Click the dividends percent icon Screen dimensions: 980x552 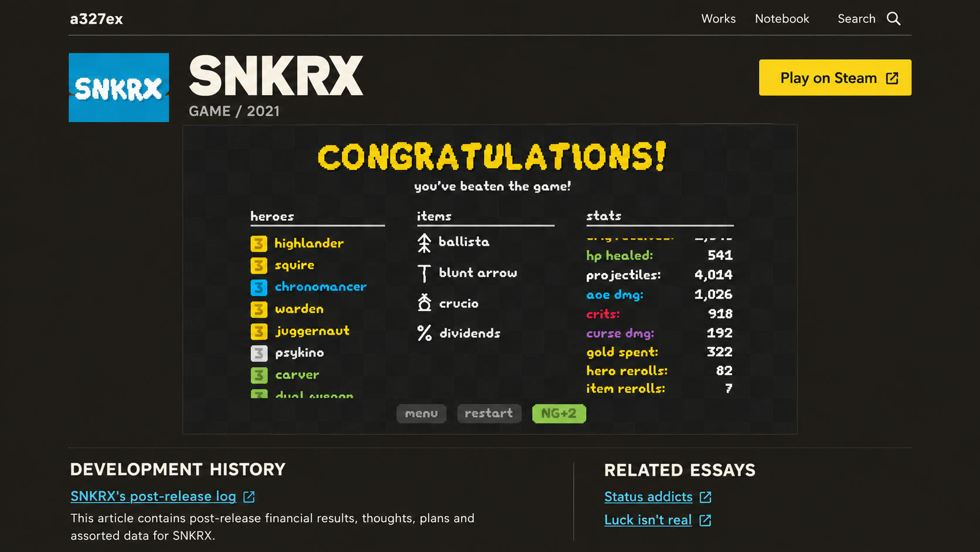[x=424, y=333]
